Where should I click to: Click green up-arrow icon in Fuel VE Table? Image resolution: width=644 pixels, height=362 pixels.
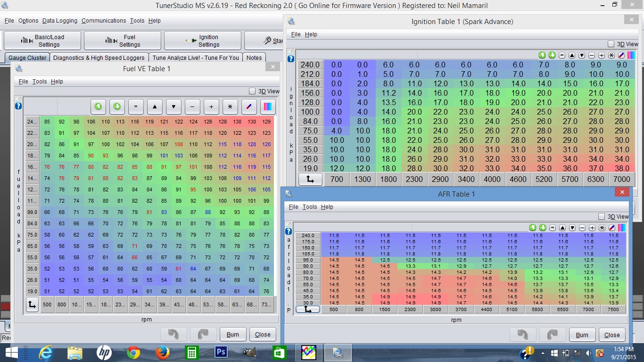pyautogui.click(x=98, y=107)
